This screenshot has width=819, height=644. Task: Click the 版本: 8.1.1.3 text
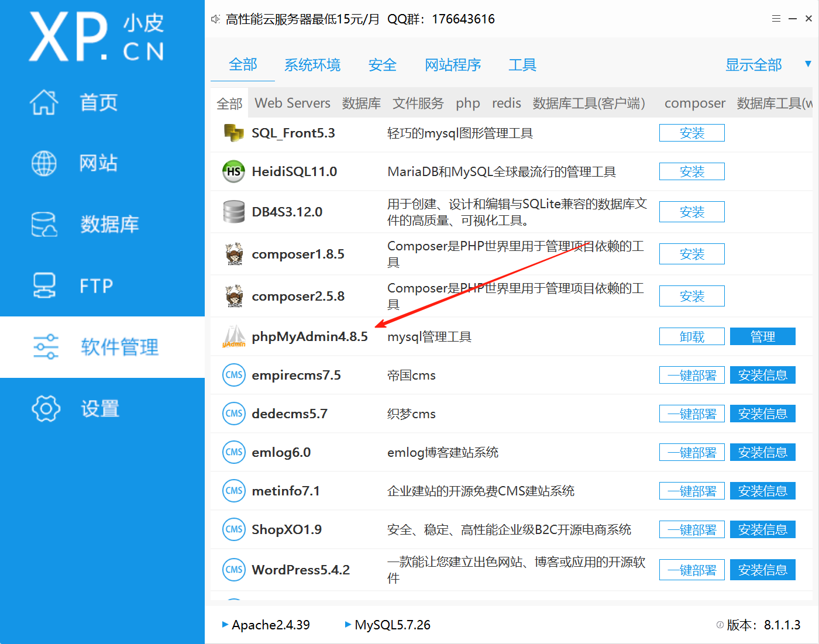pos(763,625)
